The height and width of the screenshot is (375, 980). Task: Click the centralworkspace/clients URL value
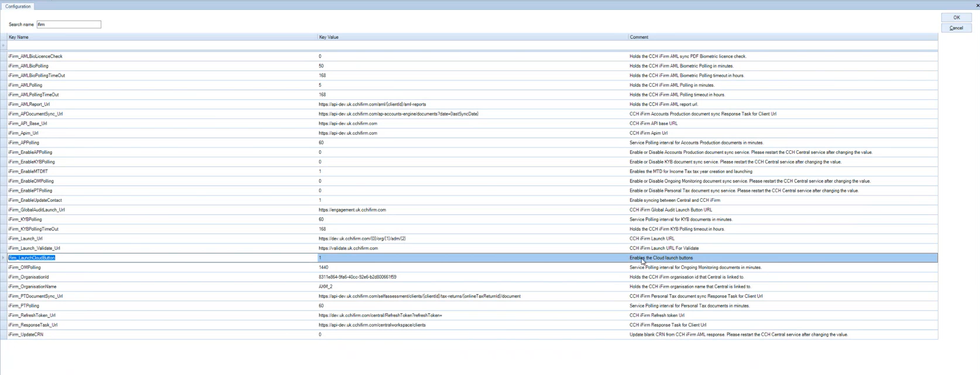click(x=372, y=325)
